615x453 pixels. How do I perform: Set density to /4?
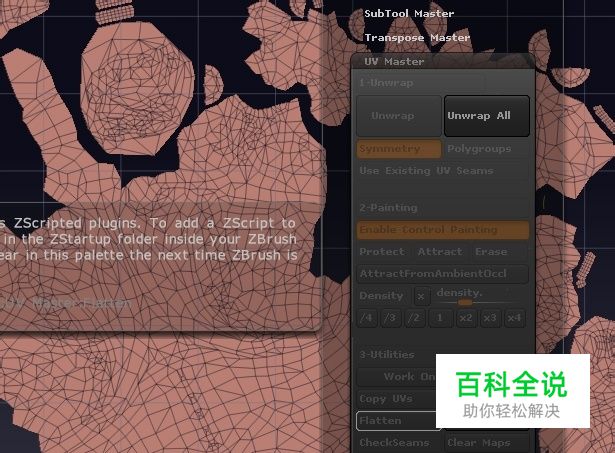pos(367,318)
